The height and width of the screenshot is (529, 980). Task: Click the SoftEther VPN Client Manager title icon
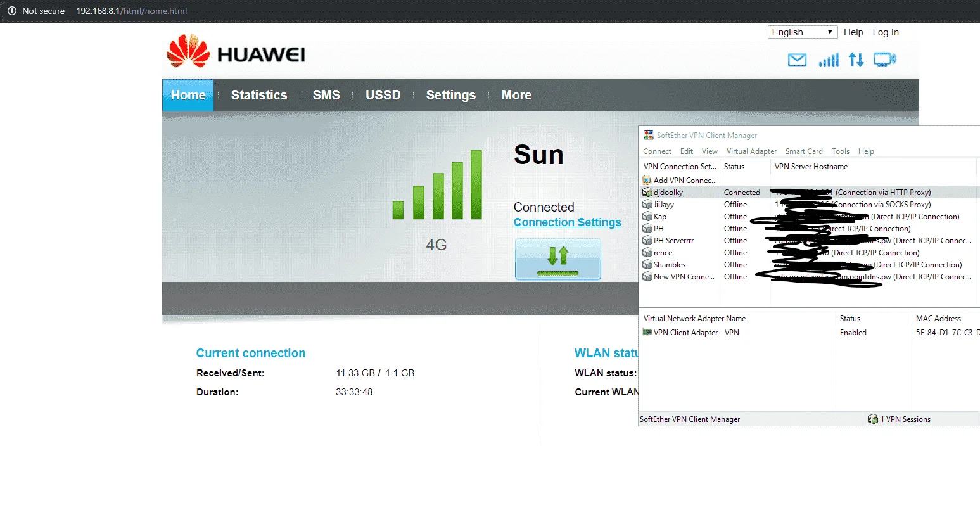pos(649,135)
